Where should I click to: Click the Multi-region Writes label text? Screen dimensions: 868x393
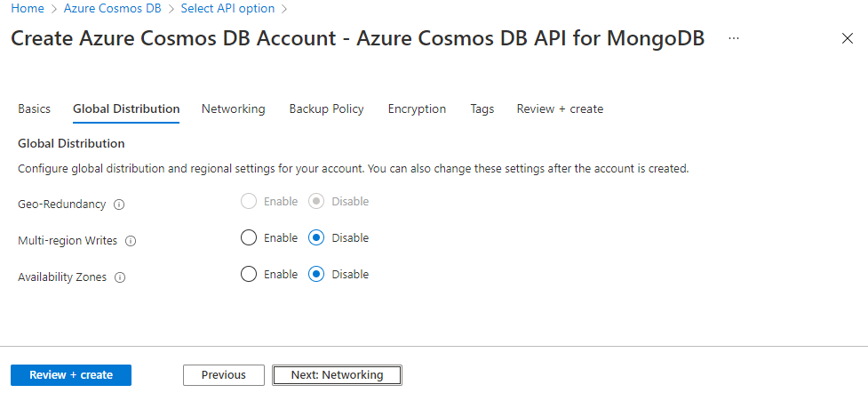tap(68, 241)
